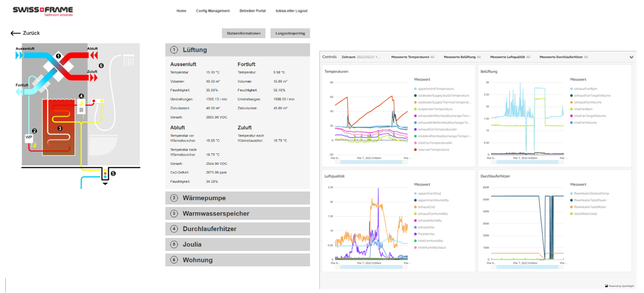Toggle exhaustCo2 series in Luftqualität legend
Screen dimensions: 644x293
tap(424, 207)
